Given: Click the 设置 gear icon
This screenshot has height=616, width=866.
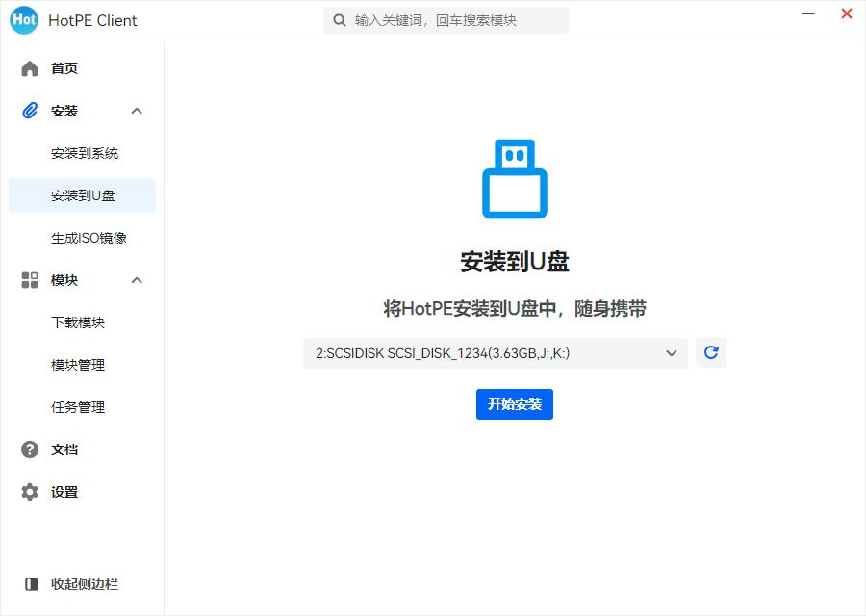Looking at the screenshot, I should click(x=28, y=492).
